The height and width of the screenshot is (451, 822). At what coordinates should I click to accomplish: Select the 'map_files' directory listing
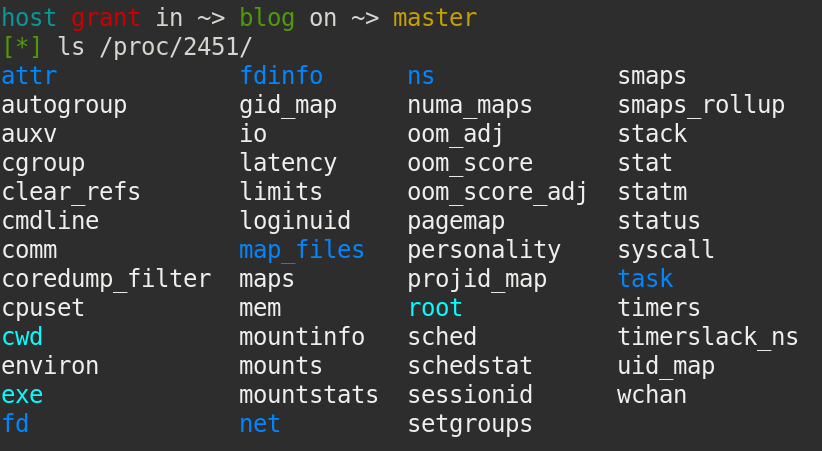coord(301,250)
